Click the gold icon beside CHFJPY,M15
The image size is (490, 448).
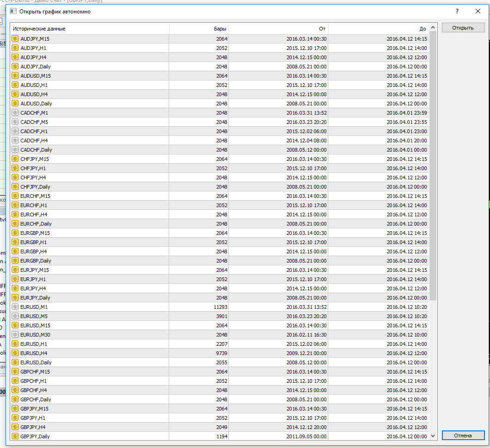point(15,159)
